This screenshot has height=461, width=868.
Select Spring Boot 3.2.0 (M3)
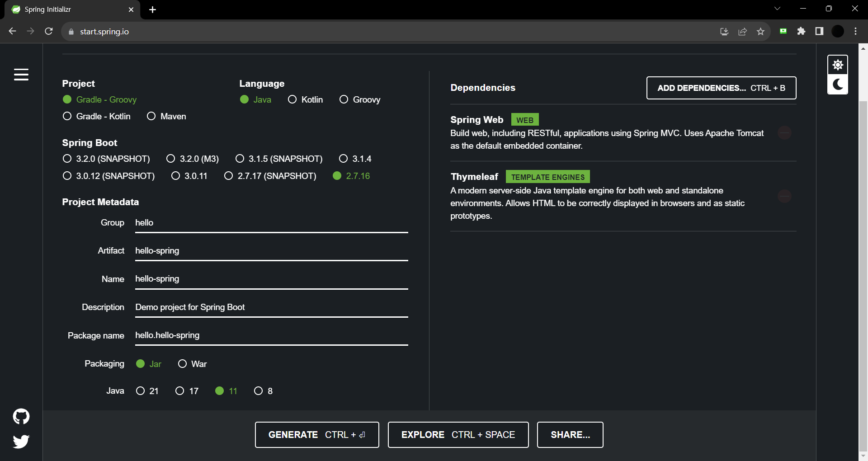(x=193, y=159)
